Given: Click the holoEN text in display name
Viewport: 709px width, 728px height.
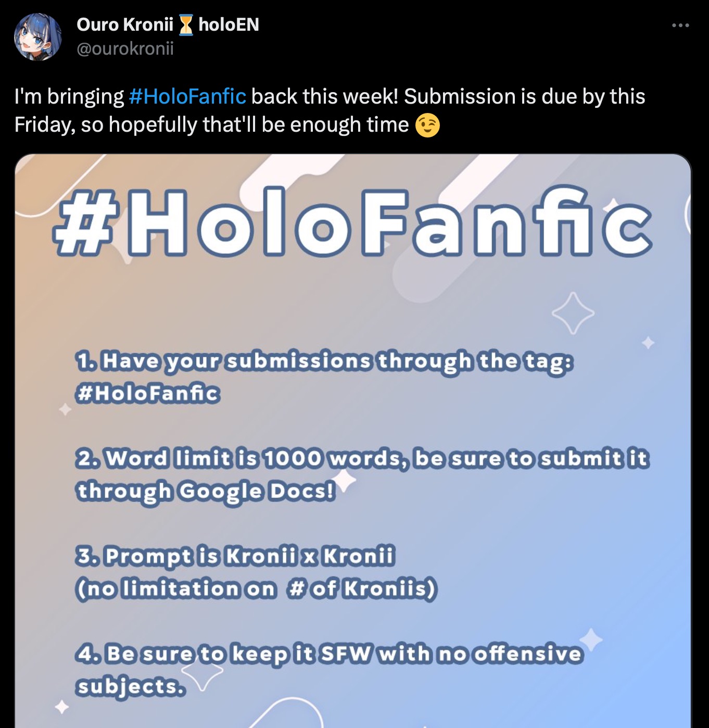Looking at the screenshot, I should tap(229, 24).
